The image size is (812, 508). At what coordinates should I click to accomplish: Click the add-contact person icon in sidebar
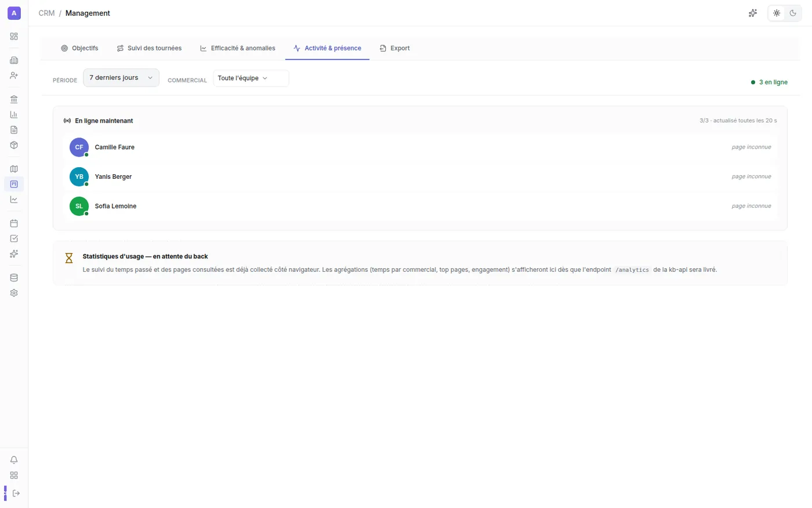click(14, 75)
